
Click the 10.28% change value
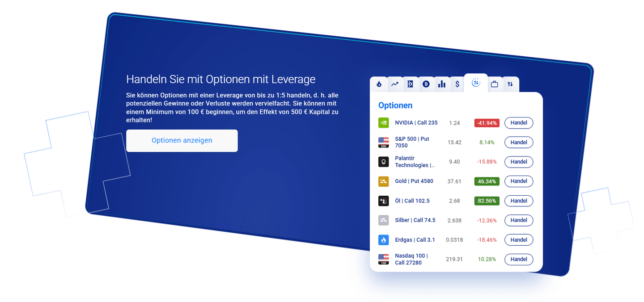point(487,259)
